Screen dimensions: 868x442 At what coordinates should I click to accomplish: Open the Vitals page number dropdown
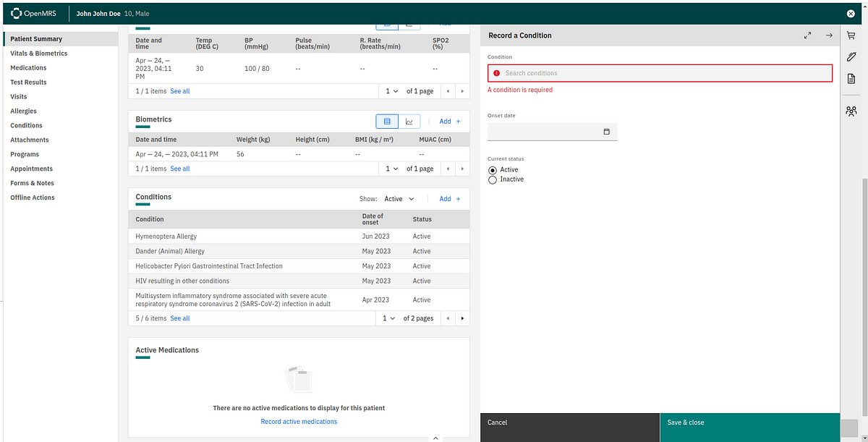(x=391, y=91)
